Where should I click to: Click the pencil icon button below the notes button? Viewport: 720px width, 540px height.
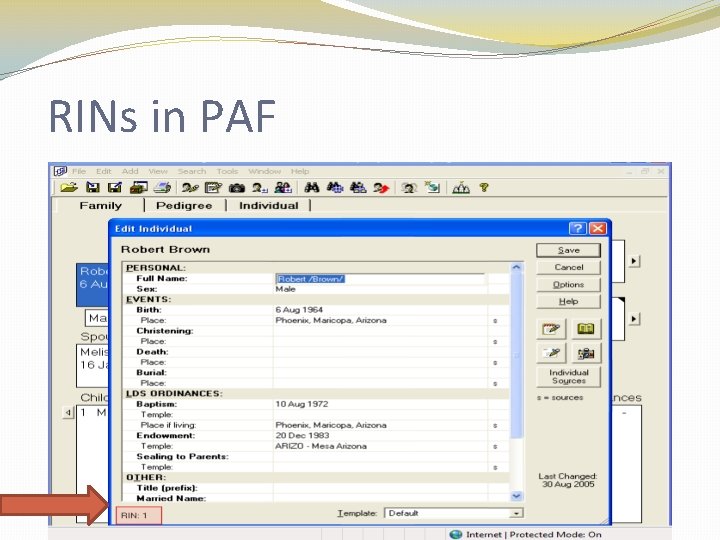tap(551, 353)
